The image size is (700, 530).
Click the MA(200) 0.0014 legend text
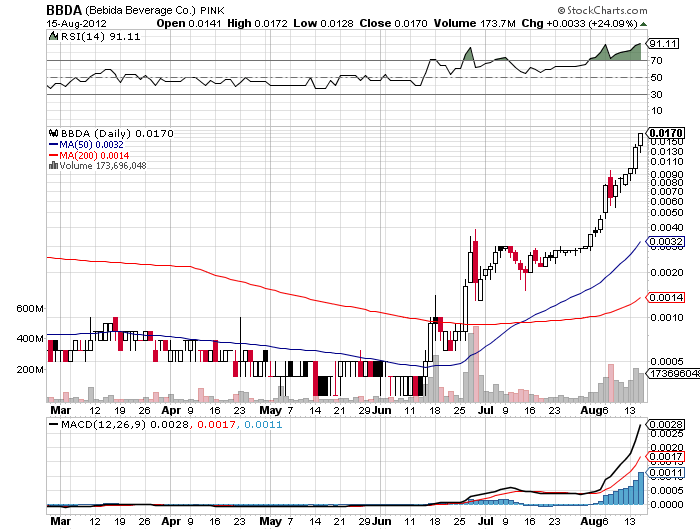point(94,155)
